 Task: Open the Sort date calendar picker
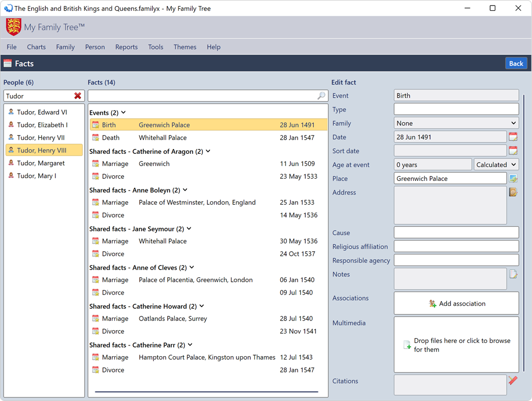[513, 150]
